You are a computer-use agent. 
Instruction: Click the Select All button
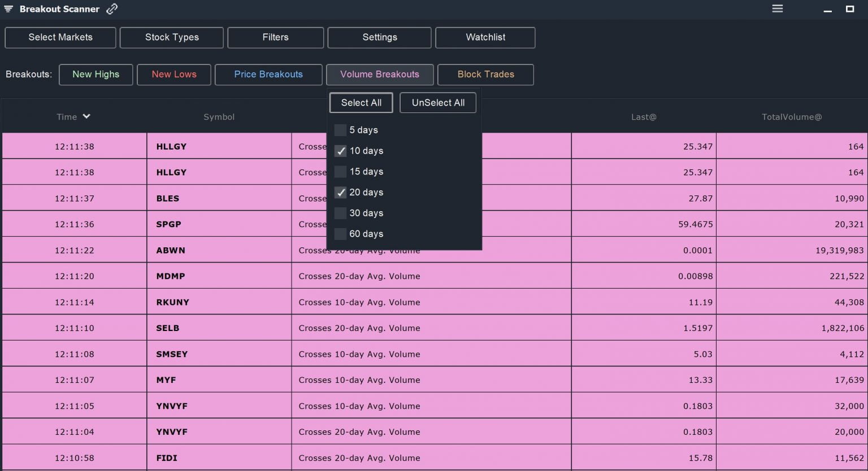pos(361,102)
